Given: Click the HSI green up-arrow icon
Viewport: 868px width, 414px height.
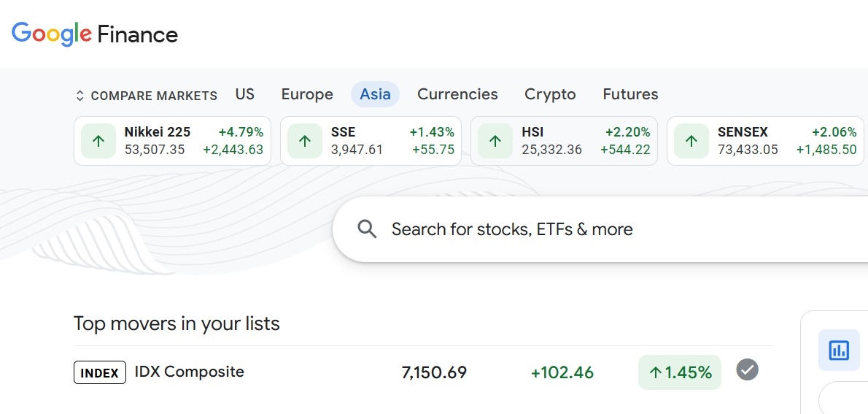Looking at the screenshot, I should coord(495,141).
